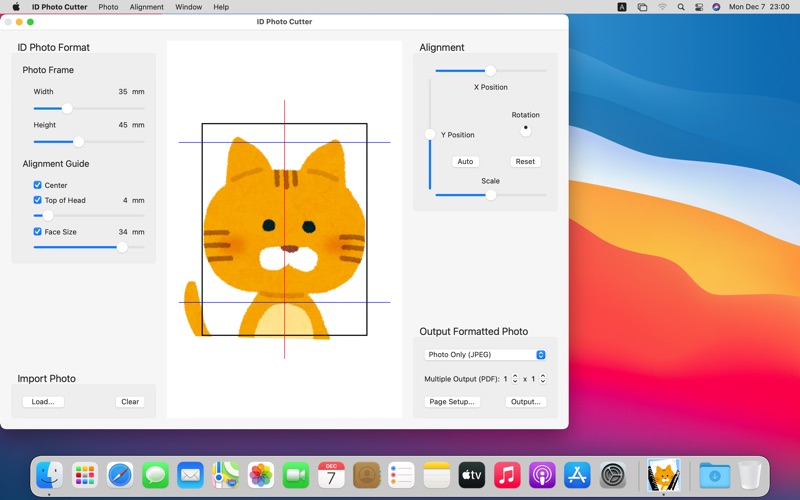800x500 pixels.
Task: Click the Rotation dial knob
Action: [x=525, y=131]
